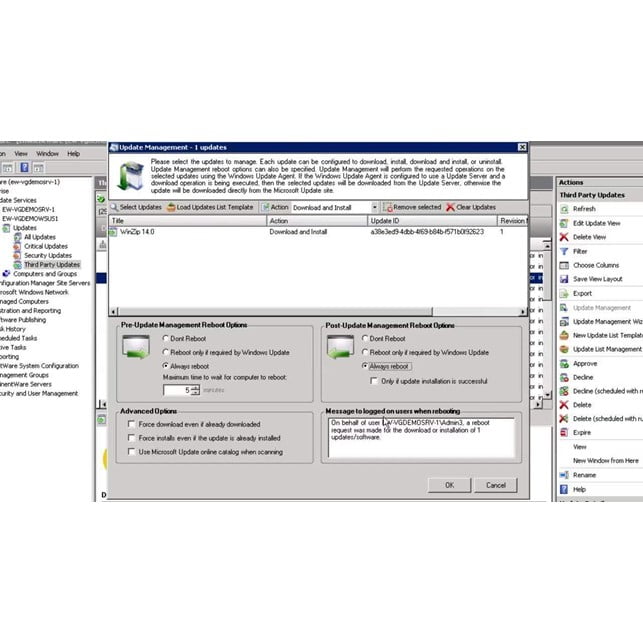
Task: Select pre-update Dont Reboot radio button
Action: pyautogui.click(x=166, y=339)
